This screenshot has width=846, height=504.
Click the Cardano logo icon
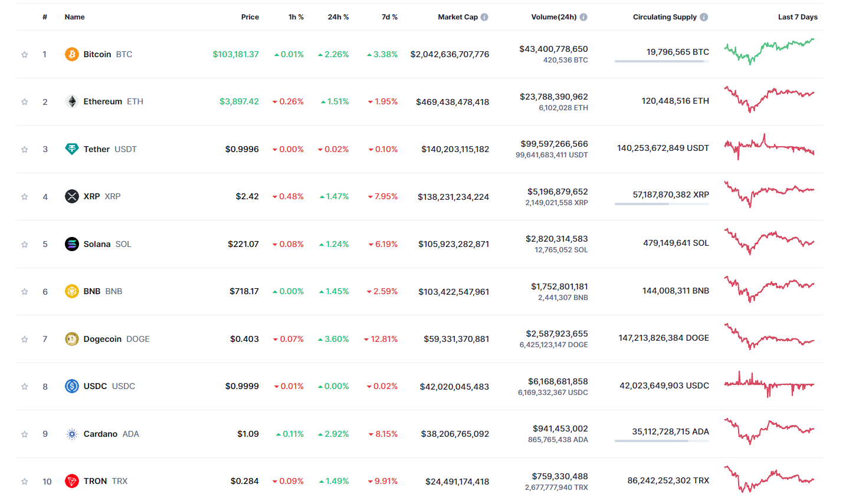pyautogui.click(x=71, y=434)
